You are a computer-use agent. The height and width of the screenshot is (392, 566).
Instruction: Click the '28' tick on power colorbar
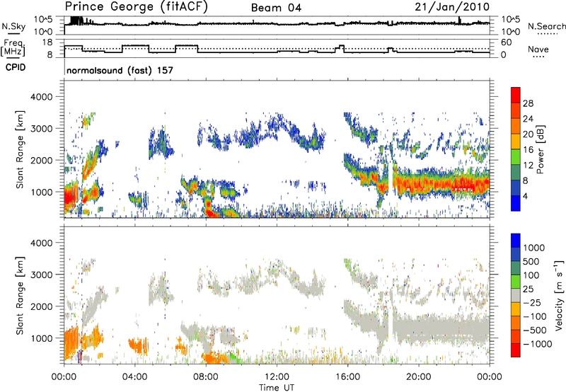528,103
